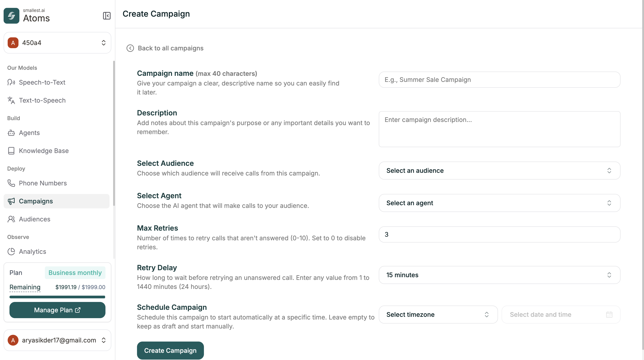Navigate to the Audiences page
This screenshot has width=644, height=360.
(35, 219)
